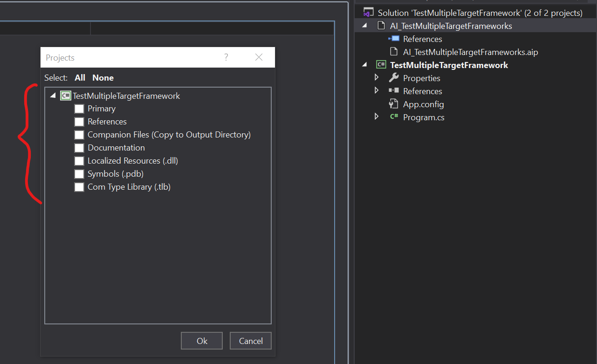This screenshot has width=597, height=364.
Task: Collapse the TestMultipleTargetFramework node in dialog
Action: tap(53, 96)
